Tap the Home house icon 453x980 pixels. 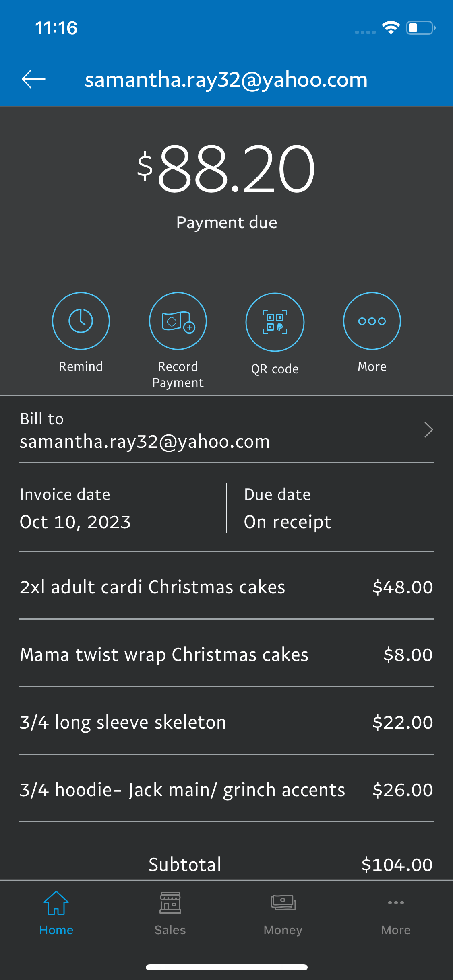tap(56, 904)
